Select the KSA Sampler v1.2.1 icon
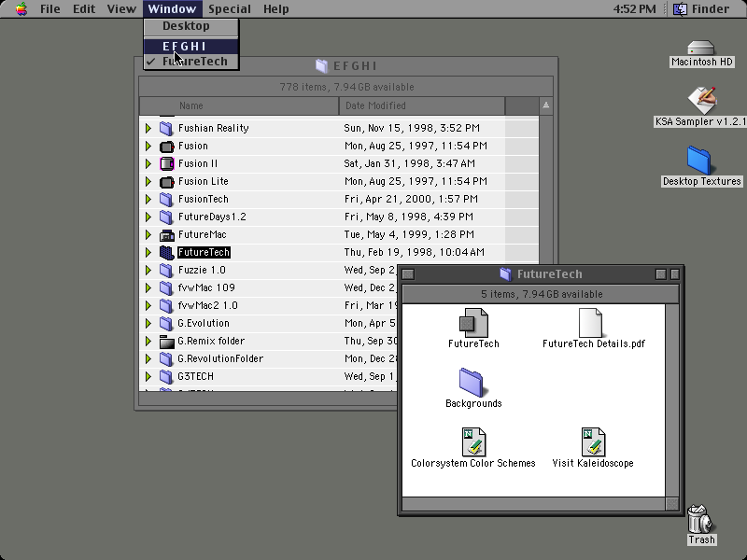 (702, 100)
